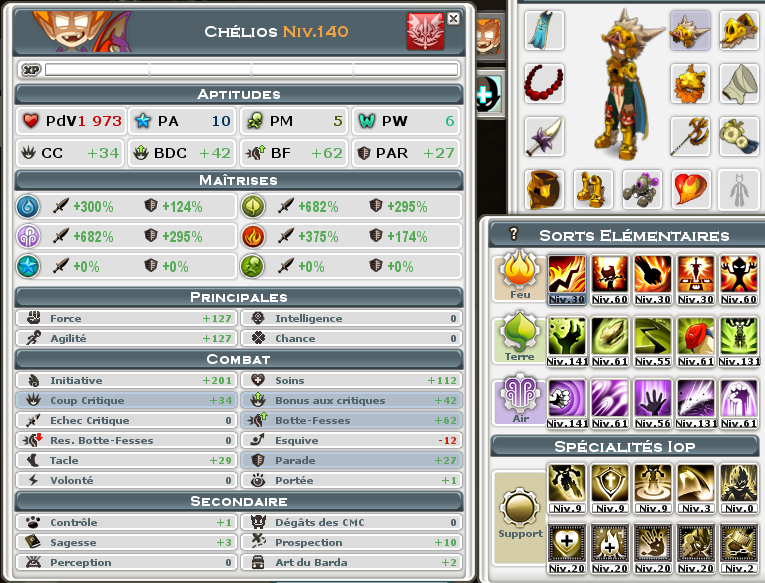Select the red necklace equipment slot
The image size is (765, 583).
[x=544, y=83]
